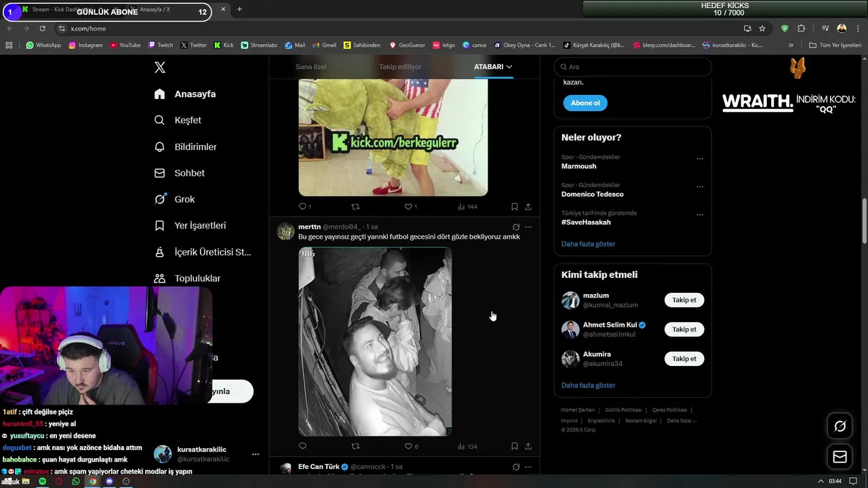Follow mazlum with Takip et
Image resolution: width=868 pixels, height=488 pixels.
coord(684,300)
